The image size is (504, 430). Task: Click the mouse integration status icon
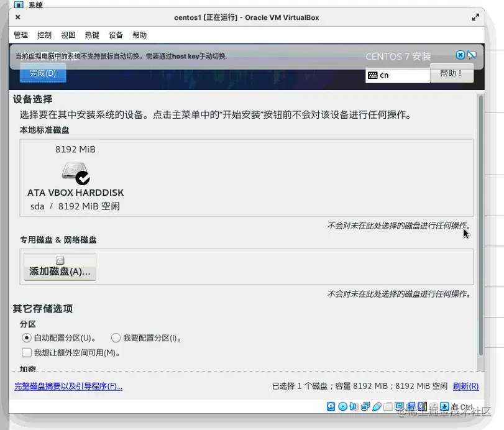433,406
